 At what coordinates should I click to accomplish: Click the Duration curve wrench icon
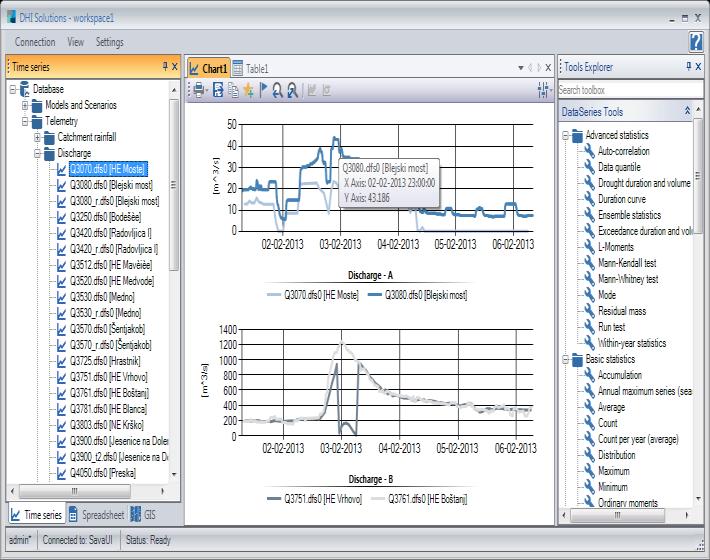coord(589,199)
